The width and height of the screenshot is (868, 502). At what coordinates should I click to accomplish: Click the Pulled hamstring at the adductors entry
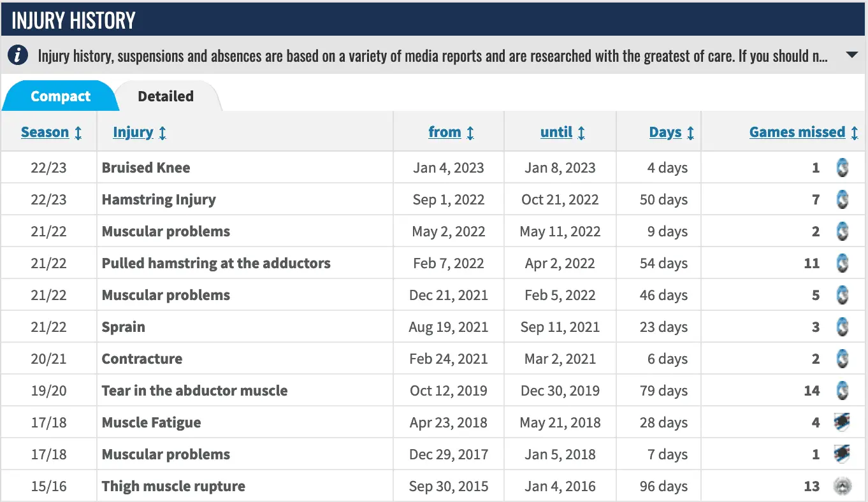(216, 263)
